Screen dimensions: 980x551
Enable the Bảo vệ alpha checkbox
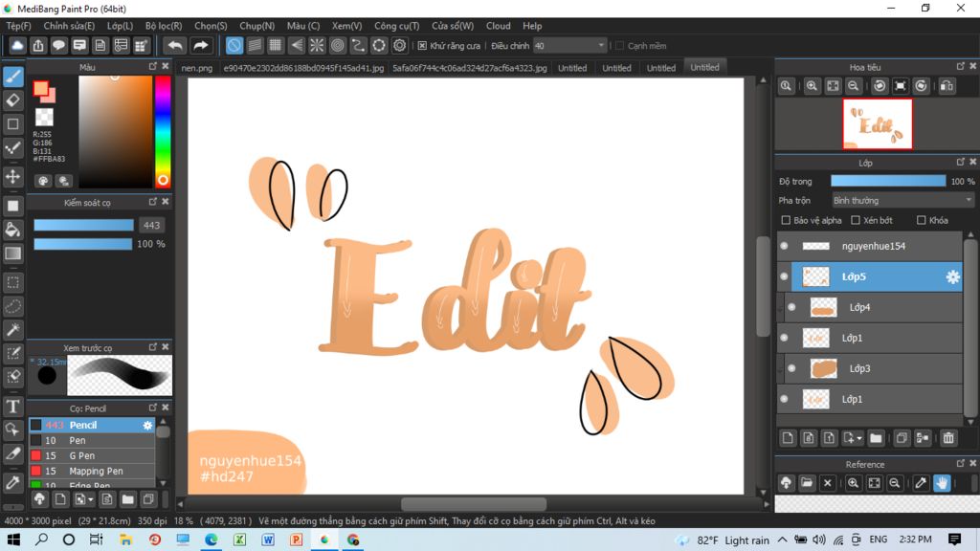pyautogui.click(x=787, y=220)
